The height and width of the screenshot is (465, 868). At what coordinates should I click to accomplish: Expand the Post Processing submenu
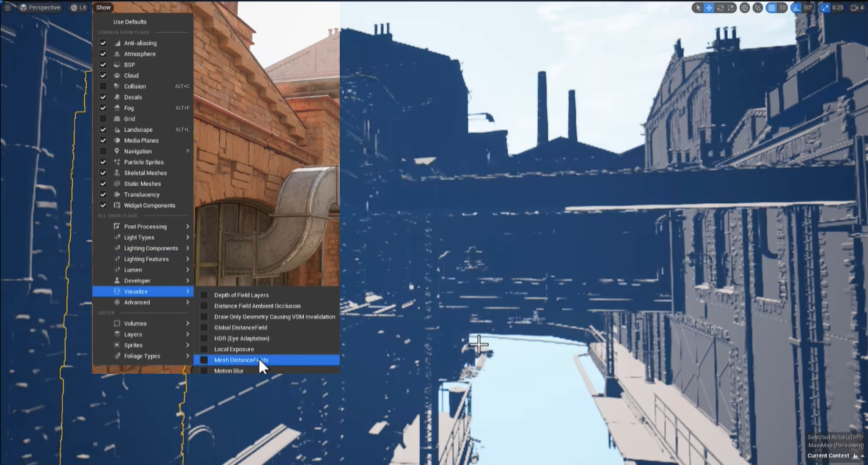pyautogui.click(x=143, y=227)
